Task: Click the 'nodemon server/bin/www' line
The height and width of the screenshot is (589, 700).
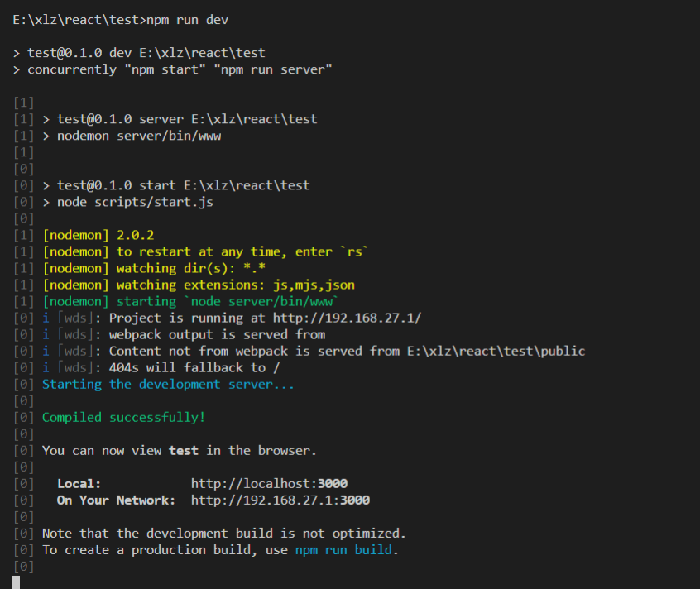Action: pyautogui.click(x=139, y=136)
